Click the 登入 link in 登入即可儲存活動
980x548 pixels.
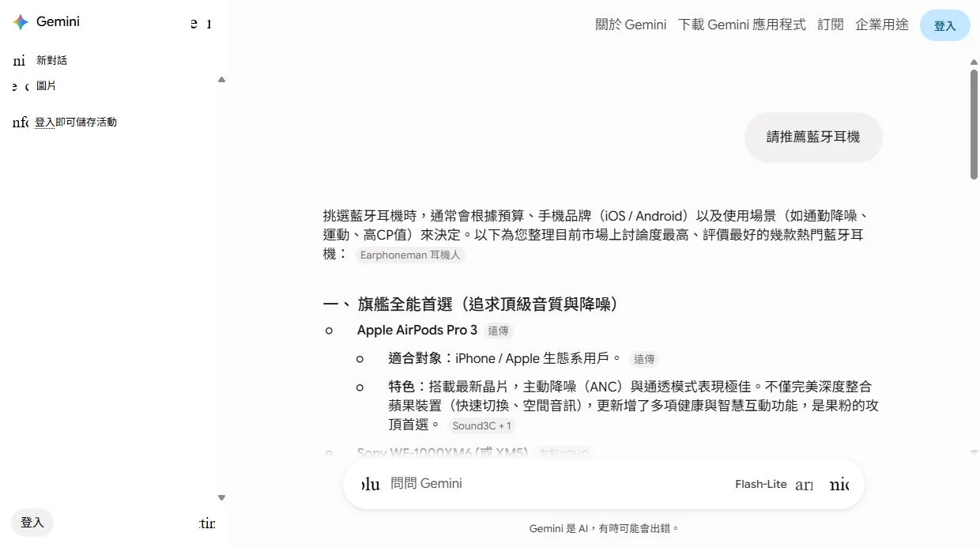coord(45,122)
